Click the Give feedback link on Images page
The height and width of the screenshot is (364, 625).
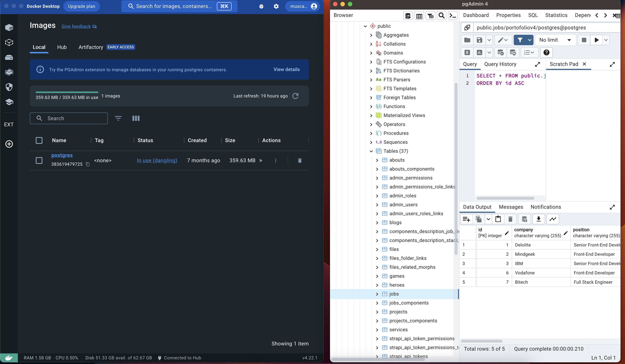point(76,26)
